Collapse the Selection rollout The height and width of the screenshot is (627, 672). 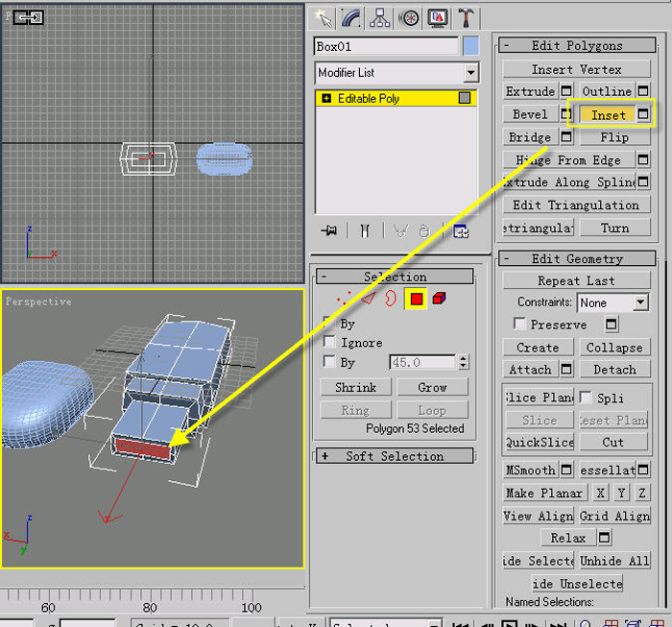(x=395, y=277)
